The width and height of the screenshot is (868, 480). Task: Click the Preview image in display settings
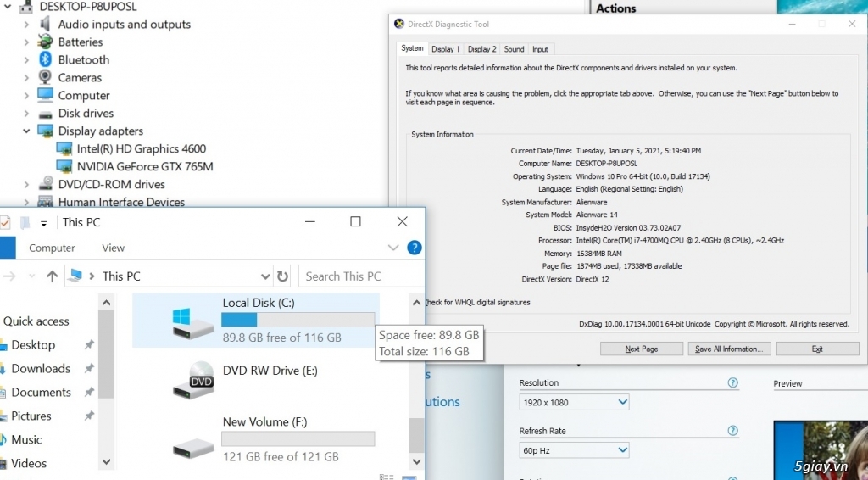click(821, 450)
